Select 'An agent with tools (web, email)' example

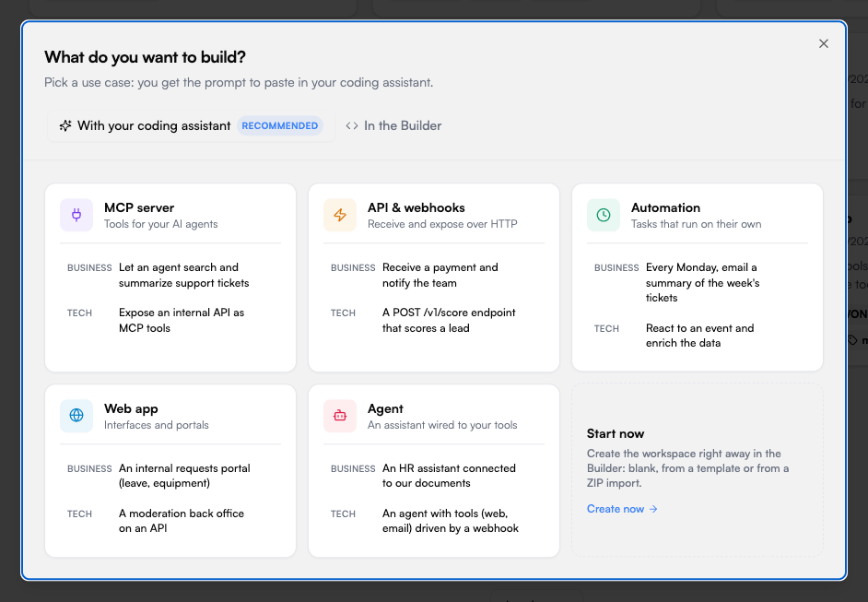[x=451, y=521]
